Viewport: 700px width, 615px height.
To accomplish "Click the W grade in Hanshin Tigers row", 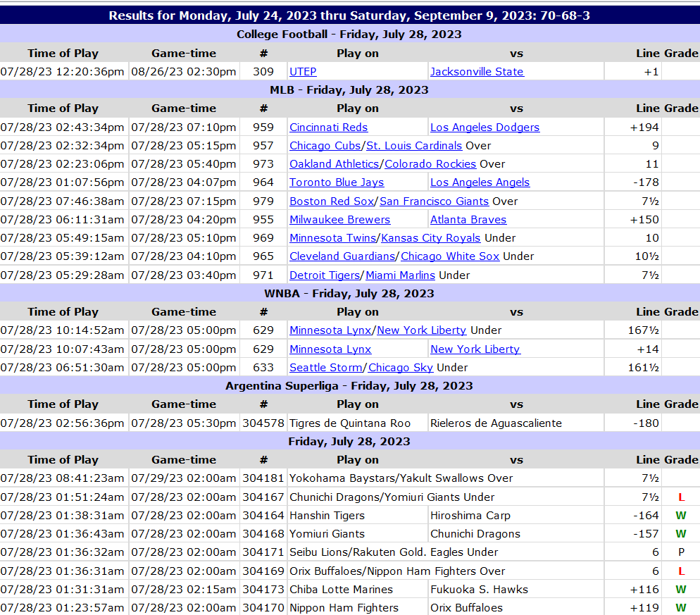I will pos(681,516).
